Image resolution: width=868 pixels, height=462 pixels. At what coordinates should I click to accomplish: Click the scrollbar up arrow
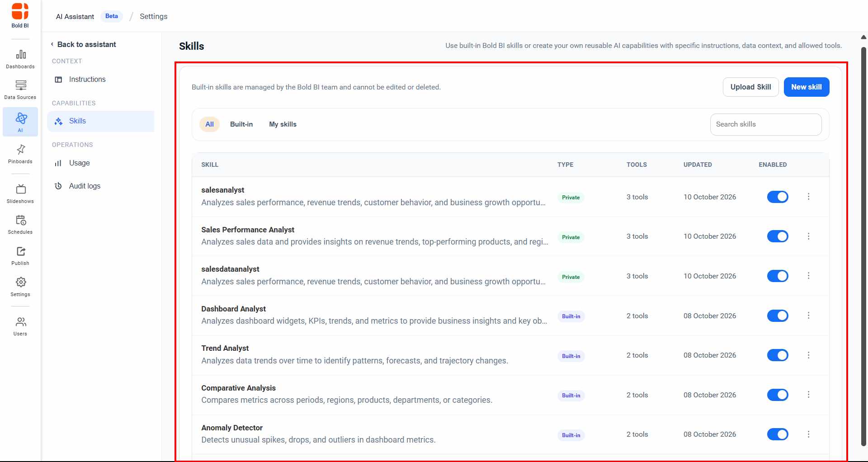(863, 37)
